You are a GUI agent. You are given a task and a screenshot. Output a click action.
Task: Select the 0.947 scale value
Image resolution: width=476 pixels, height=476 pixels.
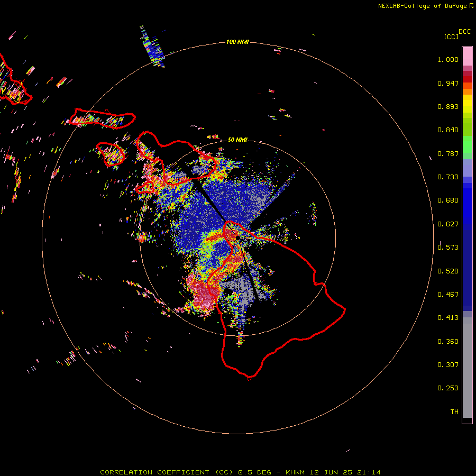click(448, 83)
